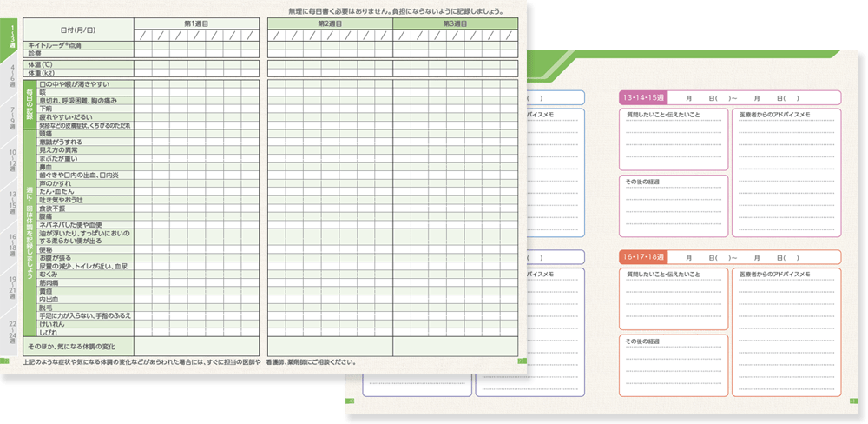Viewport: 868px width, 424px height.
Task: Click the 週に1回は体調を記録しましょう vertical label
Action: point(30,233)
